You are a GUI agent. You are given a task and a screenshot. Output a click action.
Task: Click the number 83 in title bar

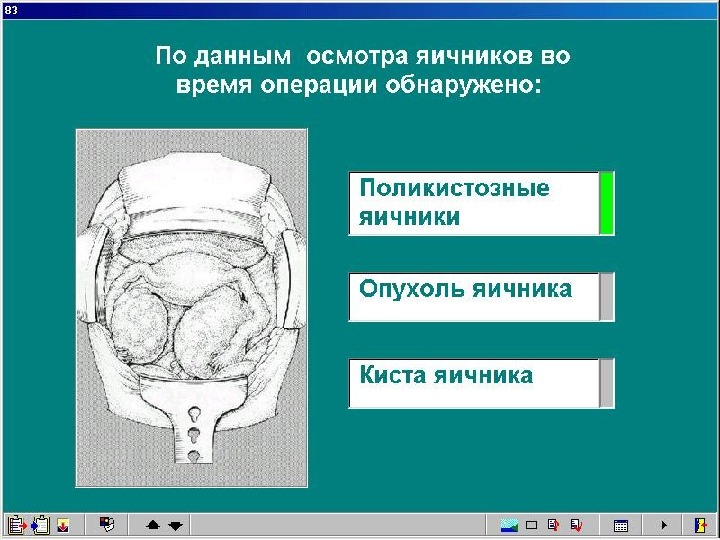(11, 9)
